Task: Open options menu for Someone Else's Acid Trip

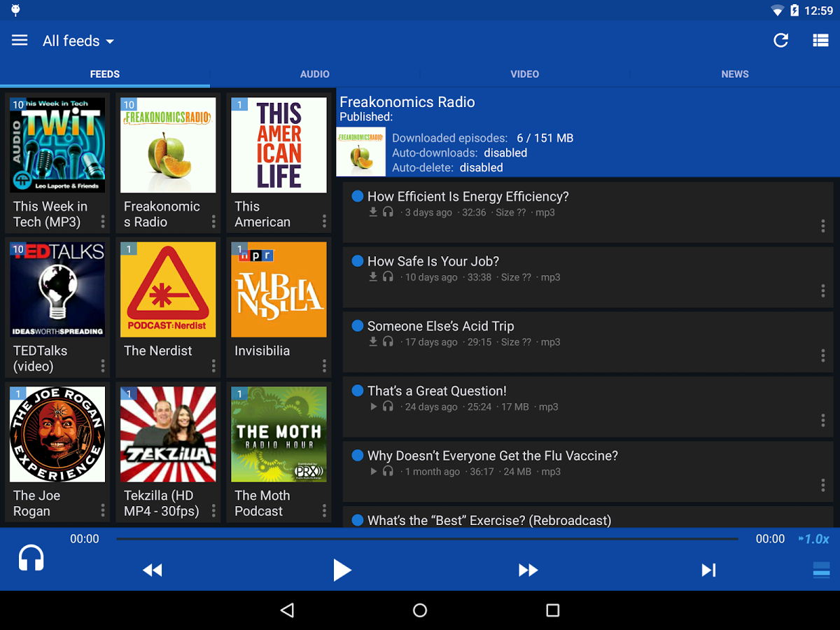Action: pos(822,356)
